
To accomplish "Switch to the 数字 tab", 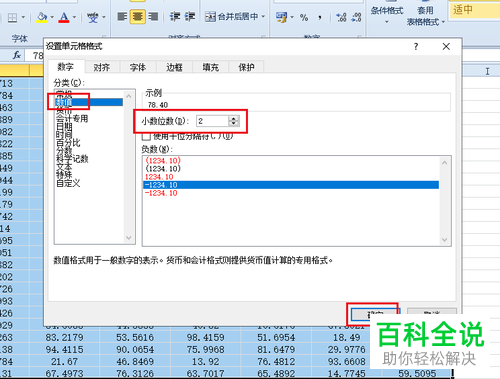I will (x=65, y=67).
